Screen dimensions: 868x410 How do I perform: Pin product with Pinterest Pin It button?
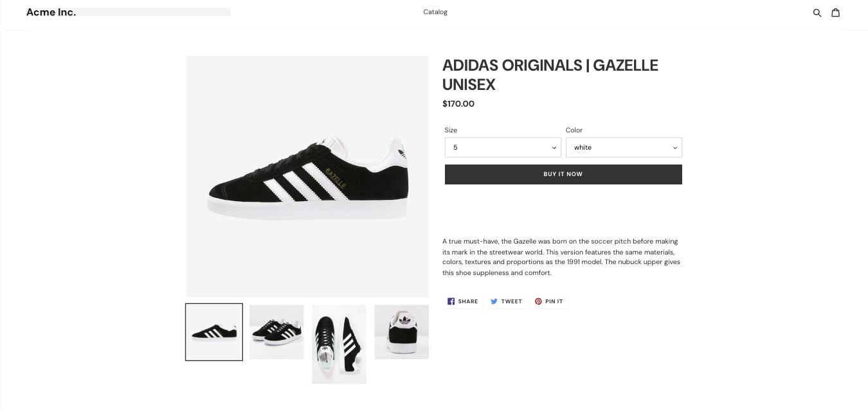coord(548,301)
